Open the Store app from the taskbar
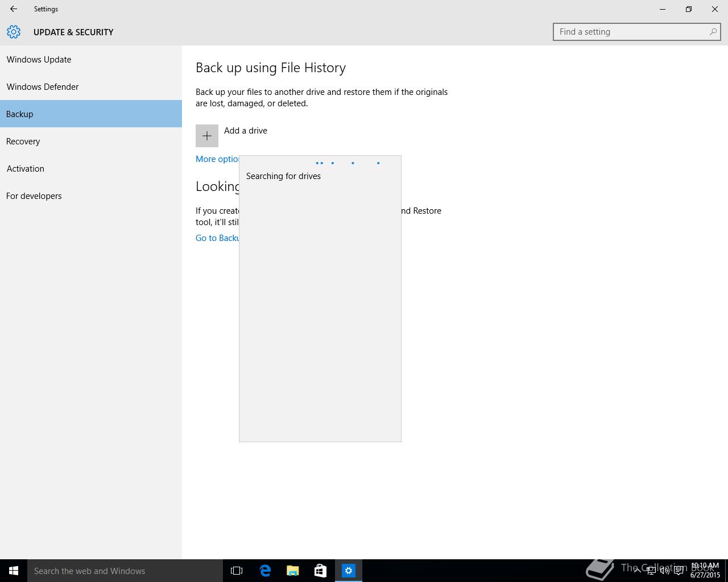728x582 pixels. [x=320, y=571]
